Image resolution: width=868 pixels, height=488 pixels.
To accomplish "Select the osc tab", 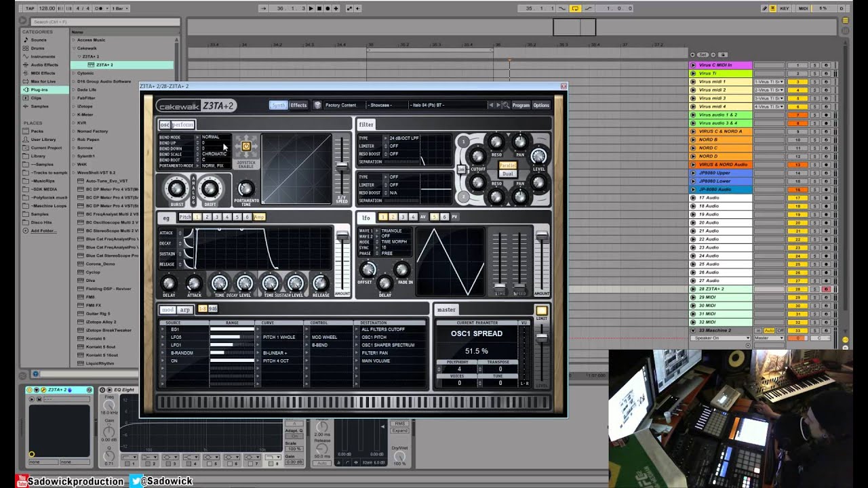I will coord(165,125).
